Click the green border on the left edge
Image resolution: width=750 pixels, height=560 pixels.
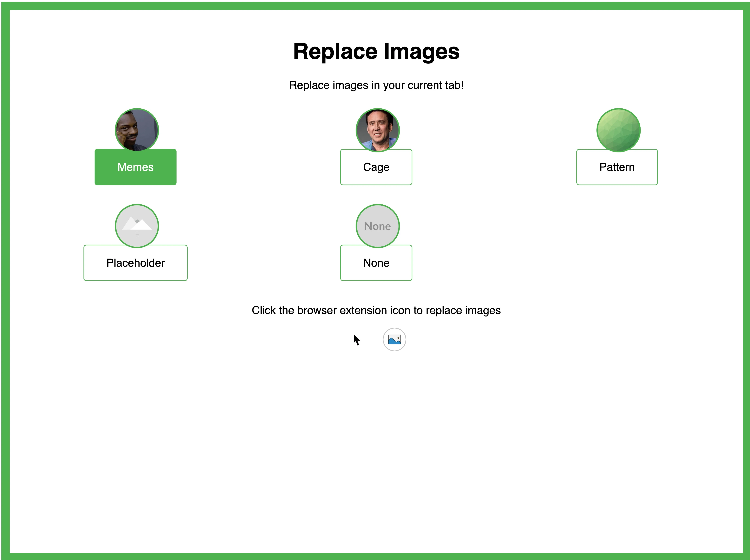[5, 280]
